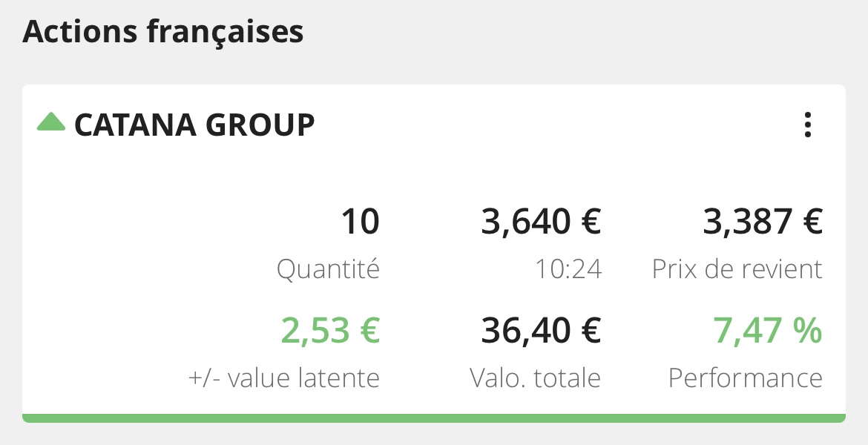
Task: Click the percent sign after 7,47
Action: (807, 331)
